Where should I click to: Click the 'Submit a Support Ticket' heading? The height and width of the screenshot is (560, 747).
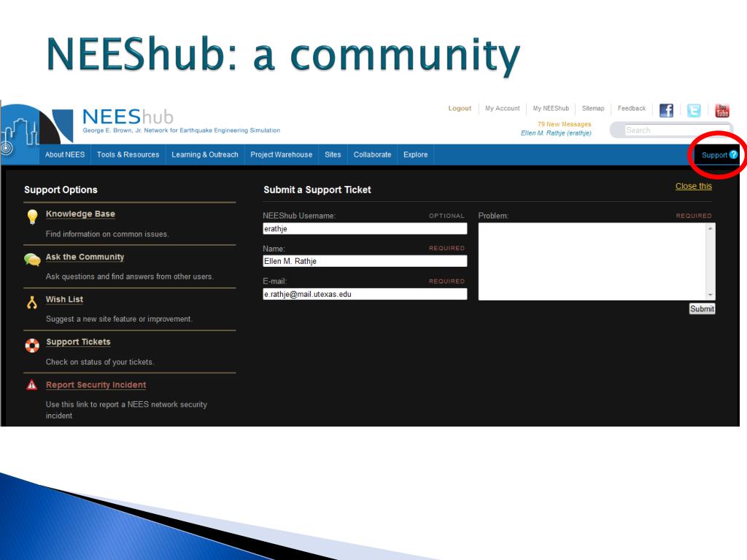pos(317,190)
